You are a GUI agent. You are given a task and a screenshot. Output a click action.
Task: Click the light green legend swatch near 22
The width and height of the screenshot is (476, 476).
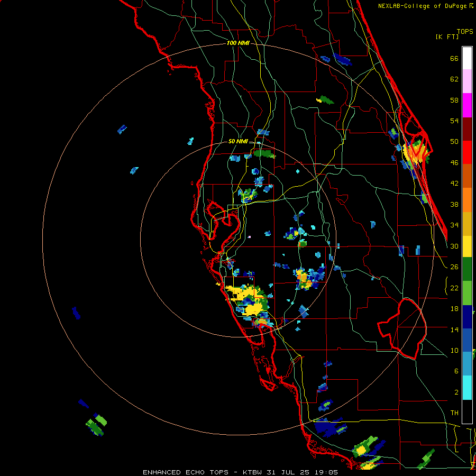click(467, 293)
